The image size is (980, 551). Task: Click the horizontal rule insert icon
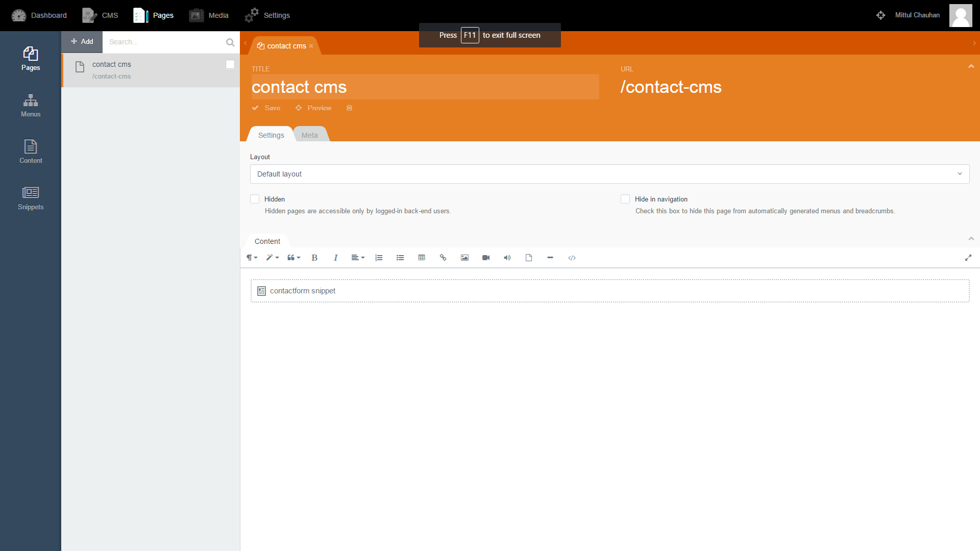point(550,258)
